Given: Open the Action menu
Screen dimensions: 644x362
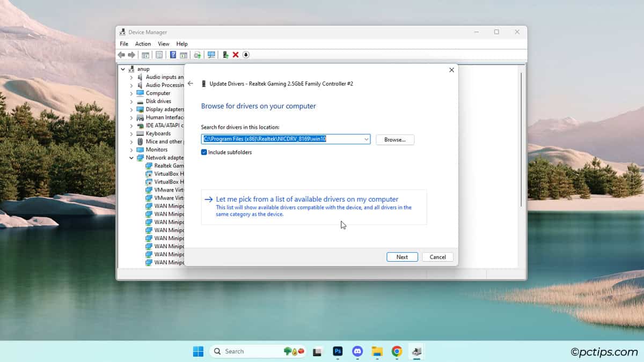Looking at the screenshot, I should (143, 44).
